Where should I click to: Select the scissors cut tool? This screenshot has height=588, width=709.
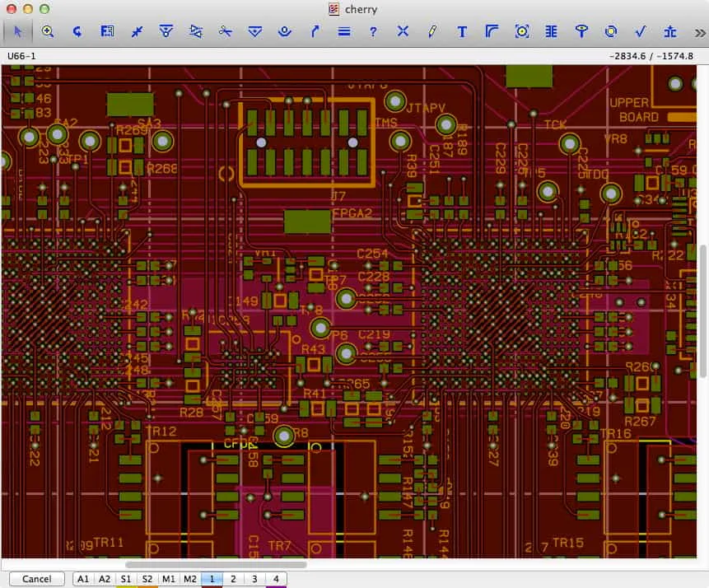[x=226, y=31]
